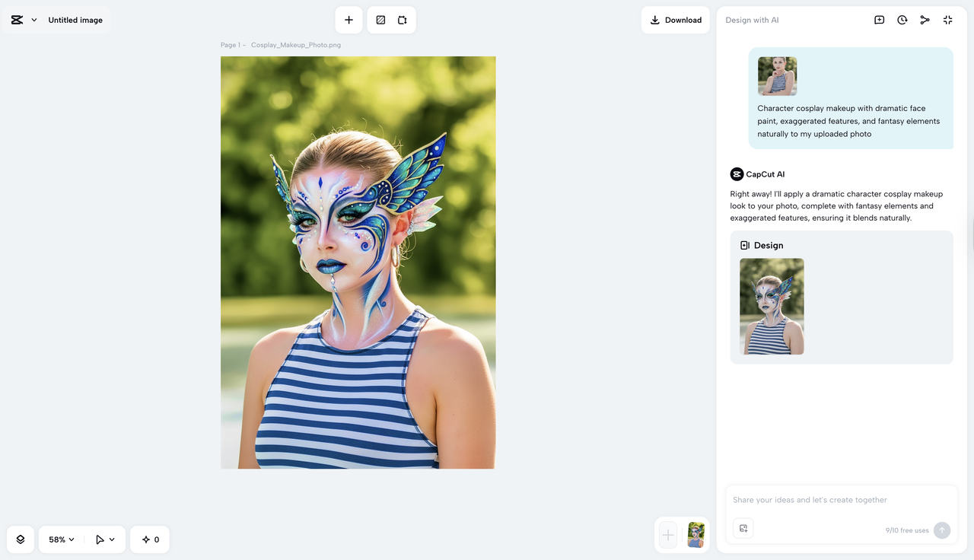Open the generated Design result thumbnail
The width and height of the screenshot is (974, 560).
point(772,307)
